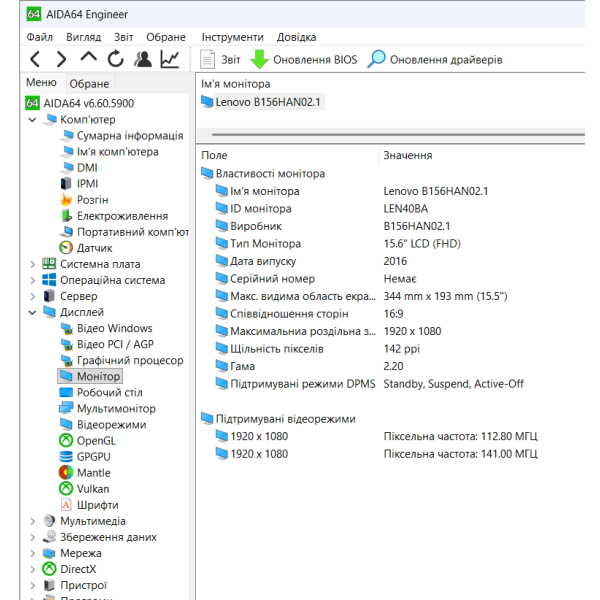Expand the Пристрої tree node
This screenshot has height=600, width=600.
coord(33,585)
